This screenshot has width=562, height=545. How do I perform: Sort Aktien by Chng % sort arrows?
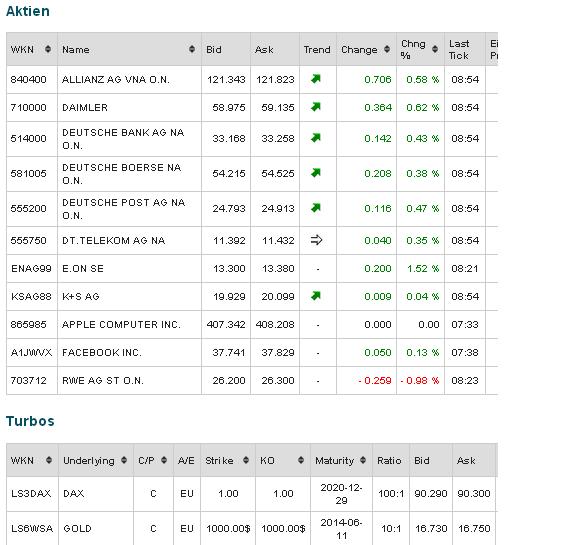(x=435, y=49)
